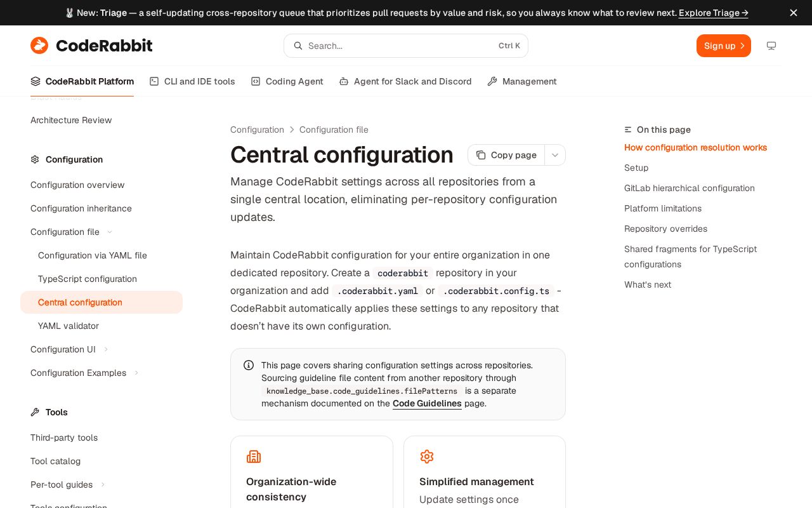Click the Sign up button

(x=724, y=46)
